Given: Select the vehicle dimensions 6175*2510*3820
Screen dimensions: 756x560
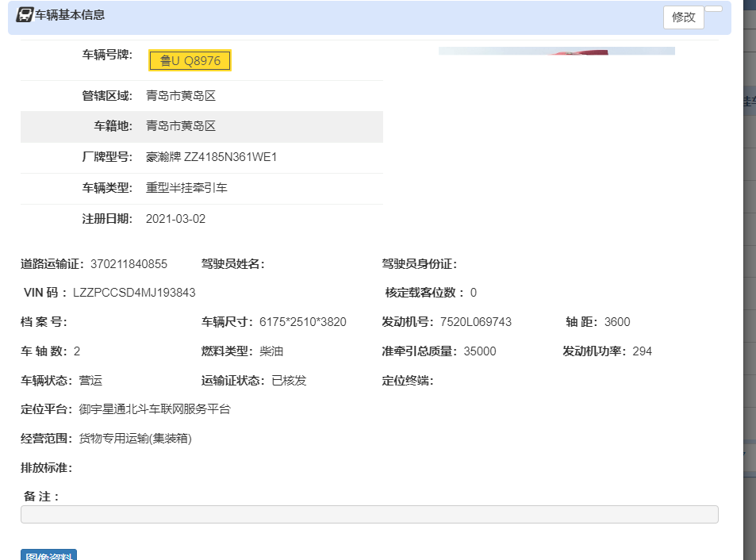Looking at the screenshot, I should (x=302, y=322).
